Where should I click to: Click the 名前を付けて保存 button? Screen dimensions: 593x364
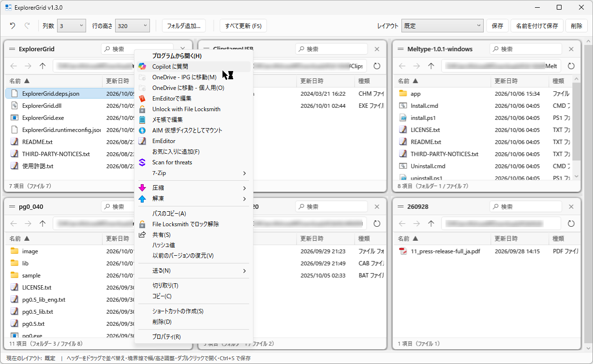[x=537, y=26]
